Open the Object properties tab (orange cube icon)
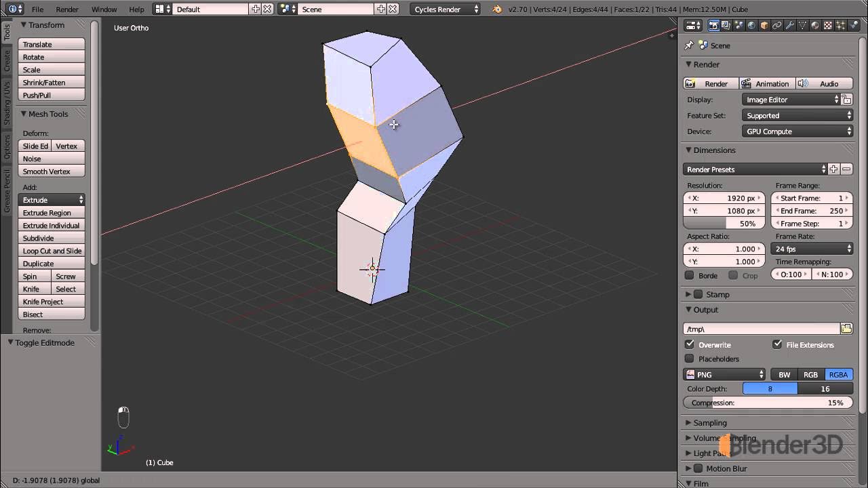868x488 pixels. click(764, 26)
